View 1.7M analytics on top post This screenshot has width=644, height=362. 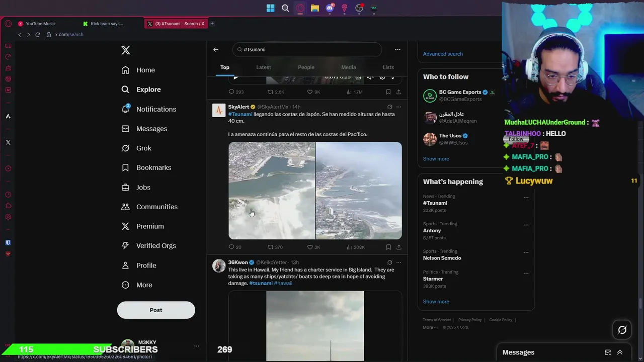pos(354,92)
